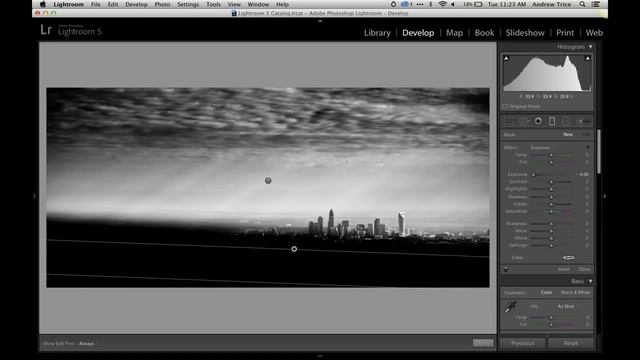Screen dimensions: 640x360
Task: Toggle highlight clipping indicator in histogram
Action: (x=587, y=58)
